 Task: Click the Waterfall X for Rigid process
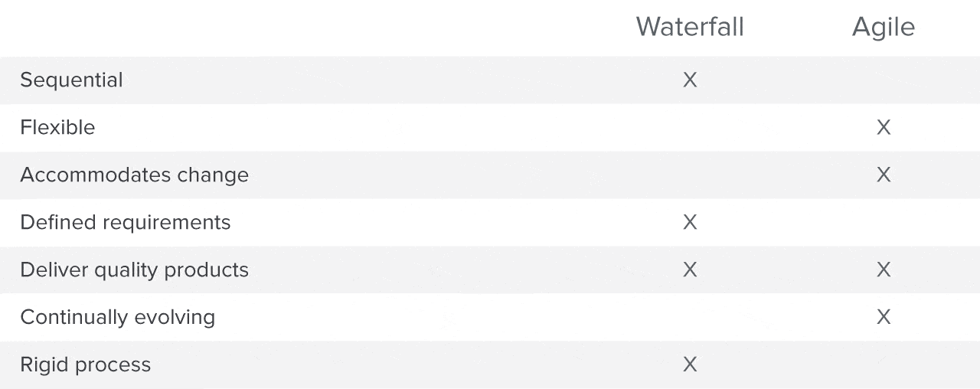690,364
